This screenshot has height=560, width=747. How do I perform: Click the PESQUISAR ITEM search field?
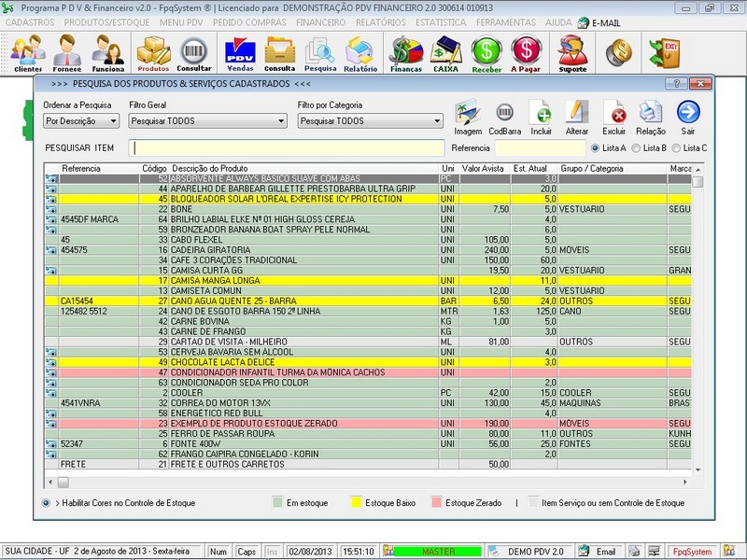(287, 148)
